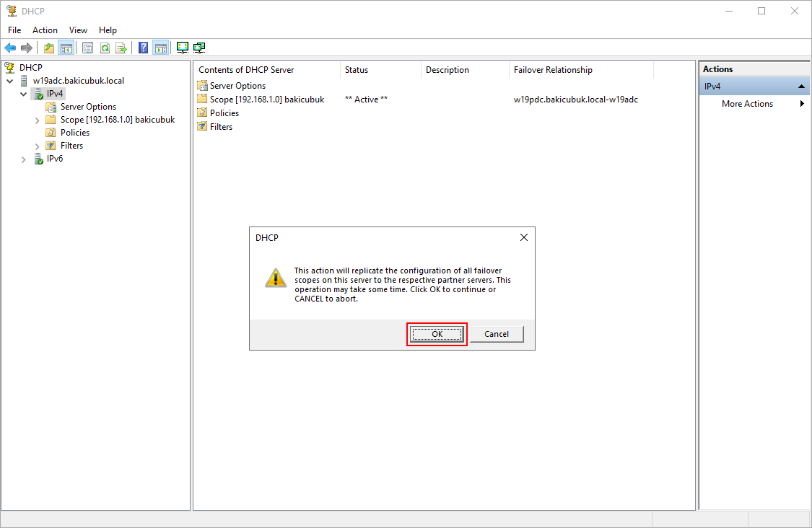The image size is (812, 528).
Task: Collapse the w19adc.bakicubuk.local server node
Action: click(10, 81)
